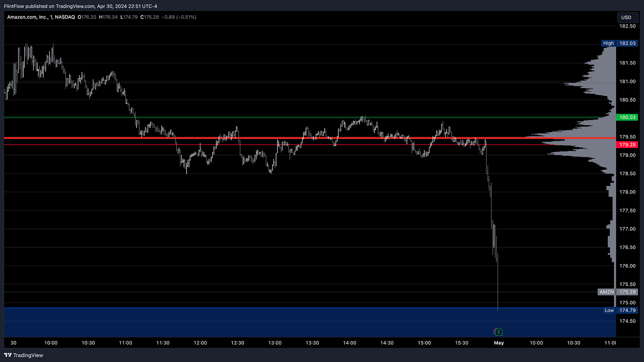Click the 174.50 price axis label
644x362 pixels.
[x=628, y=321]
